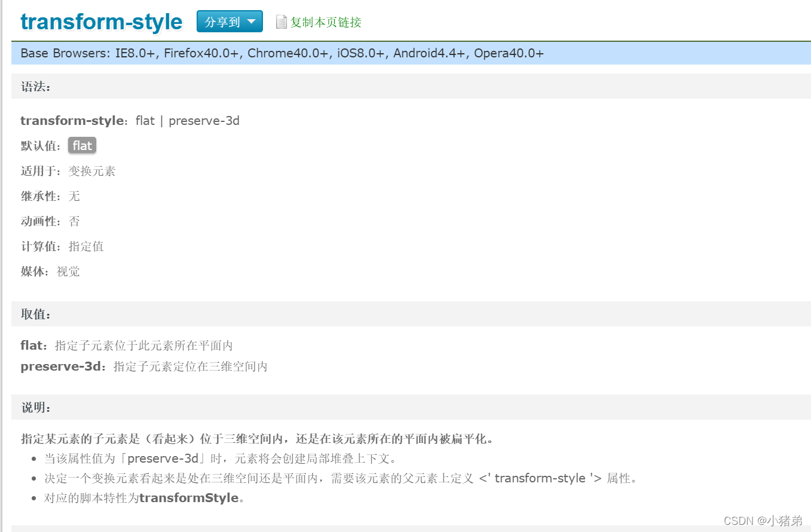Screen dimensions: 811x532
Task: Click the flat value definition line
Action: pyautogui.click(x=127, y=346)
